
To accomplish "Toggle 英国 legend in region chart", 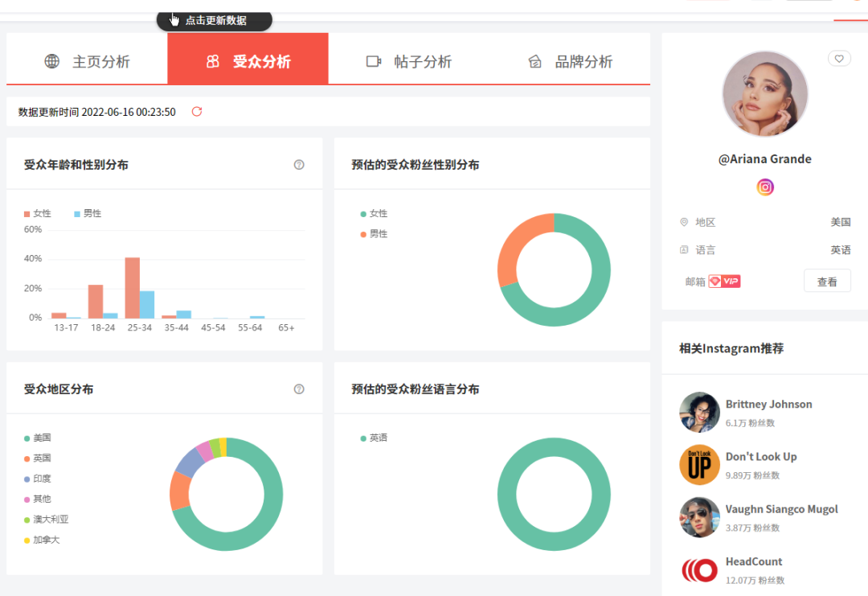I will pyautogui.click(x=38, y=458).
